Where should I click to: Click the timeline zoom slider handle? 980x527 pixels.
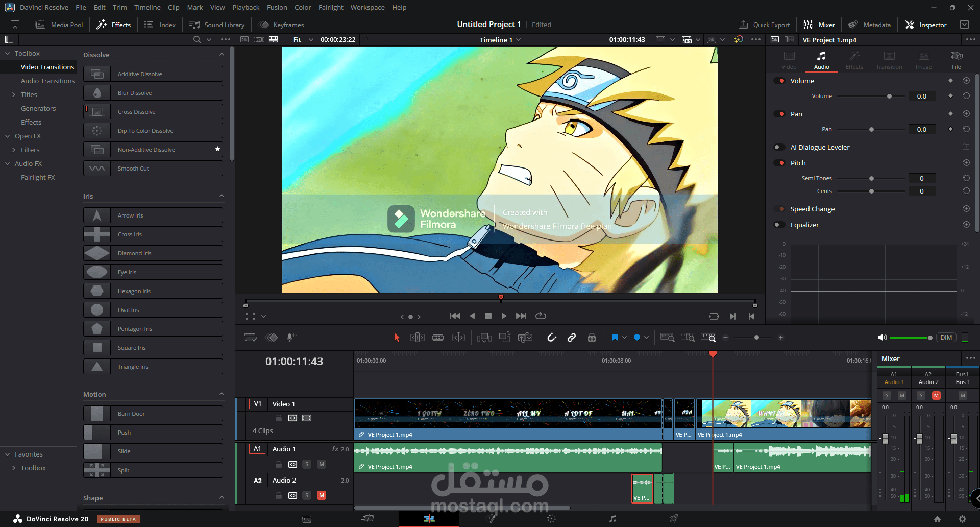756,338
